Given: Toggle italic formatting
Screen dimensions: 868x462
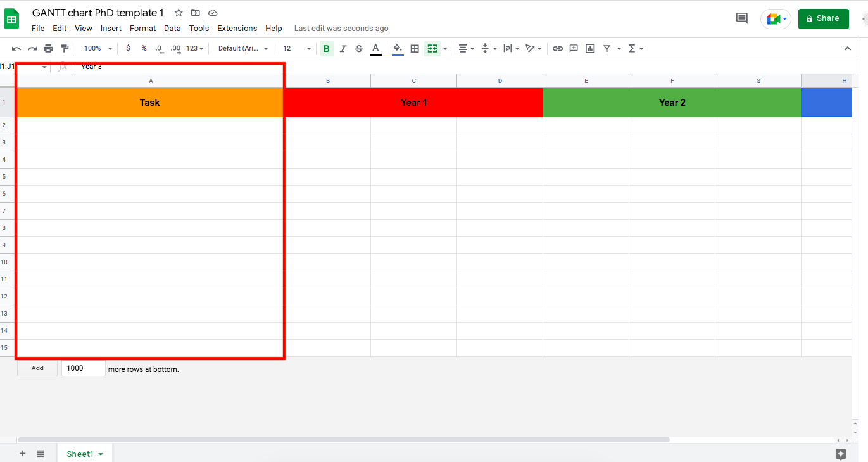Looking at the screenshot, I should tap(343, 48).
